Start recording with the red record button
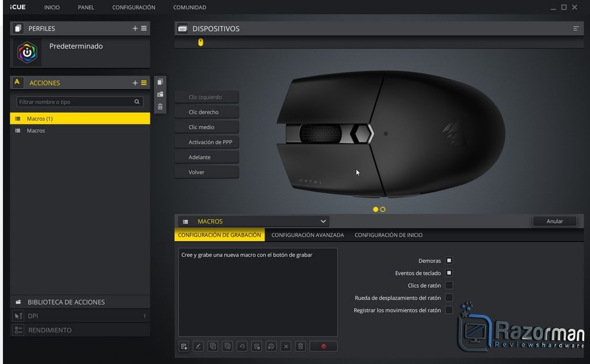Image resolution: width=590 pixels, height=364 pixels. (323, 346)
